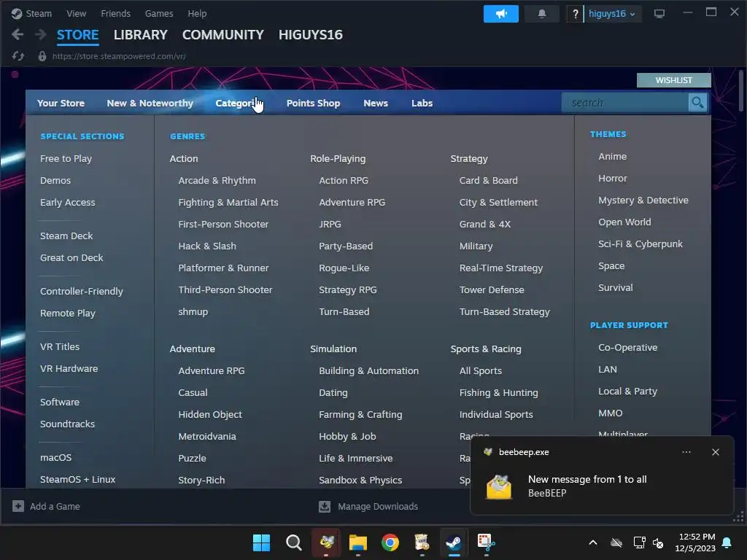Image resolution: width=747 pixels, height=560 pixels.
Task: Select Metroidvania genre
Action: pyautogui.click(x=206, y=436)
